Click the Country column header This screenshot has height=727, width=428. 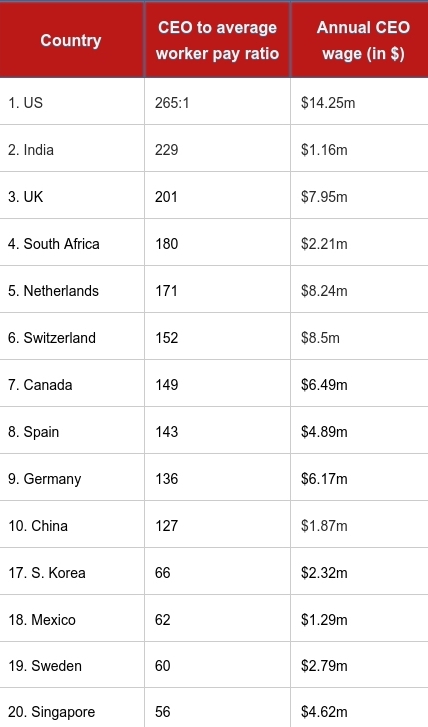point(72,40)
